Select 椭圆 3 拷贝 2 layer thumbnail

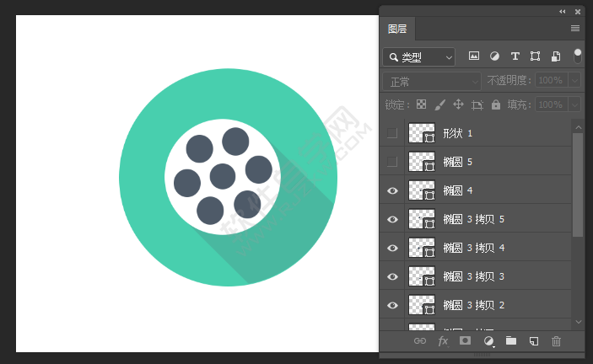pyautogui.click(x=422, y=305)
